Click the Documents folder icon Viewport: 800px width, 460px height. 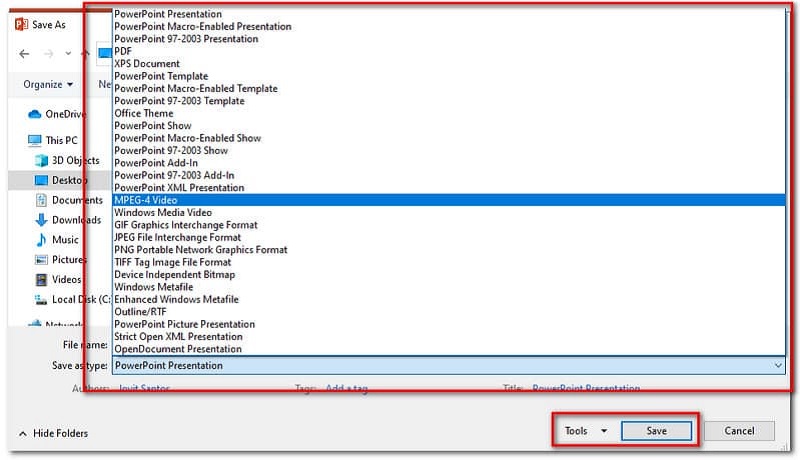(x=41, y=200)
